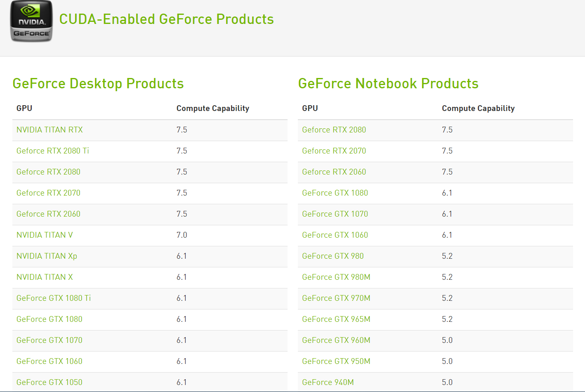Viewport: 585px width, 392px height.
Task: Click NVIDIA TITAN V desktop GPU link
Action: (x=45, y=235)
